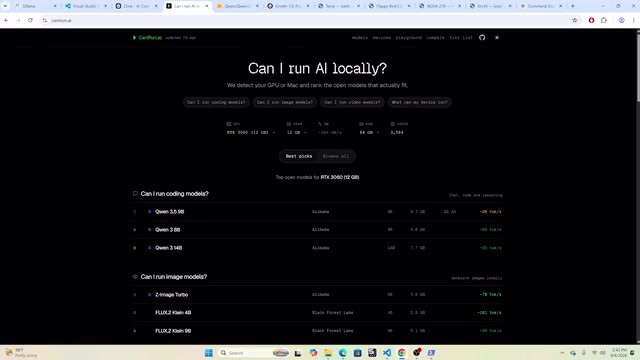Image resolution: width=640 pixels, height=360 pixels.
Task: Open the devices nav item
Action: (381, 38)
